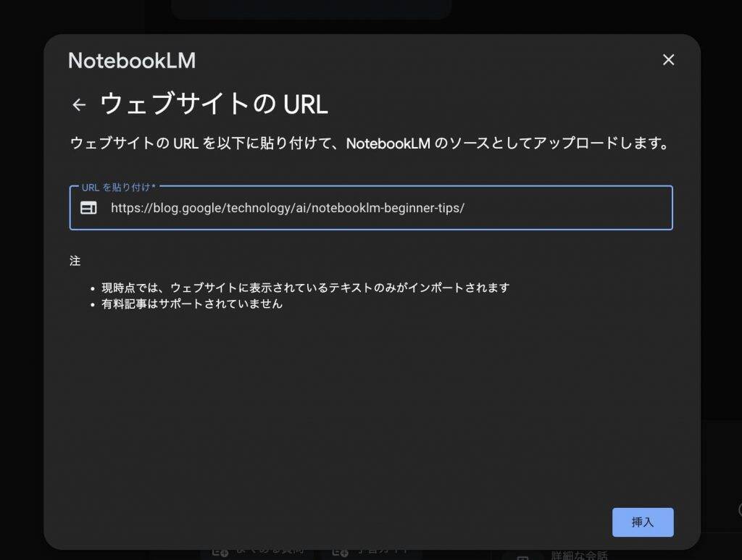Click the よくある質問 chip icon behind dialog

click(220, 552)
